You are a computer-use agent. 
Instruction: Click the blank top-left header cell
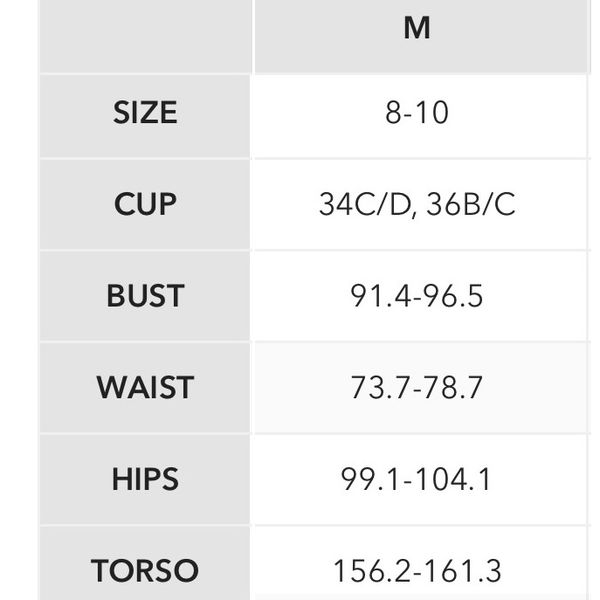point(145,35)
